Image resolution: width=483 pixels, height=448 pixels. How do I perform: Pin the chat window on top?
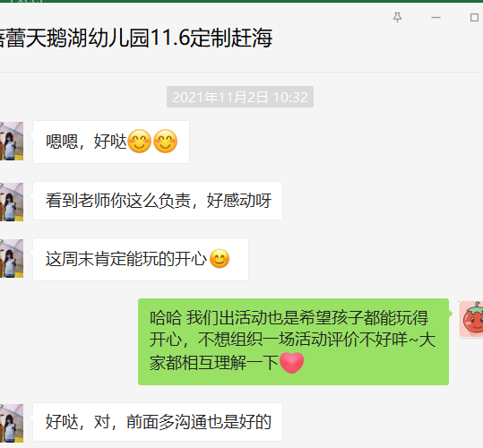(397, 17)
